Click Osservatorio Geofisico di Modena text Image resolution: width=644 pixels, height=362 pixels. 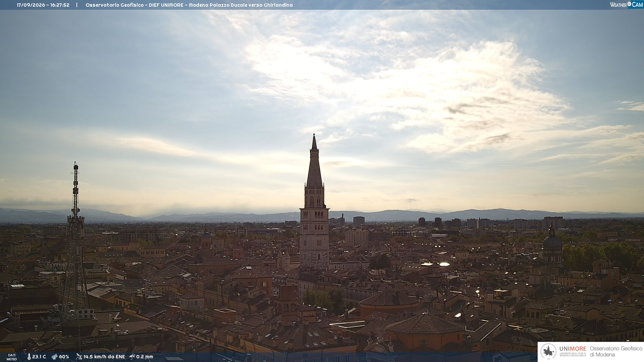point(616,352)
